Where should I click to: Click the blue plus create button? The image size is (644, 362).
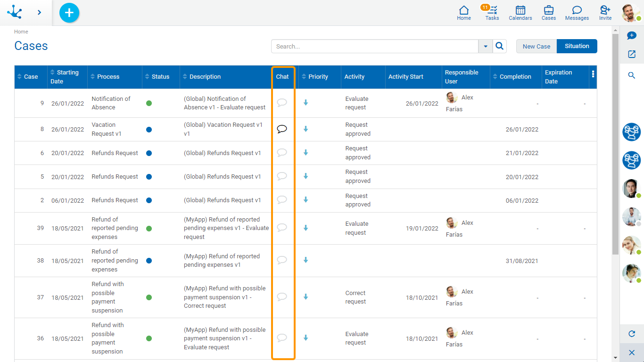click(69, 13)
